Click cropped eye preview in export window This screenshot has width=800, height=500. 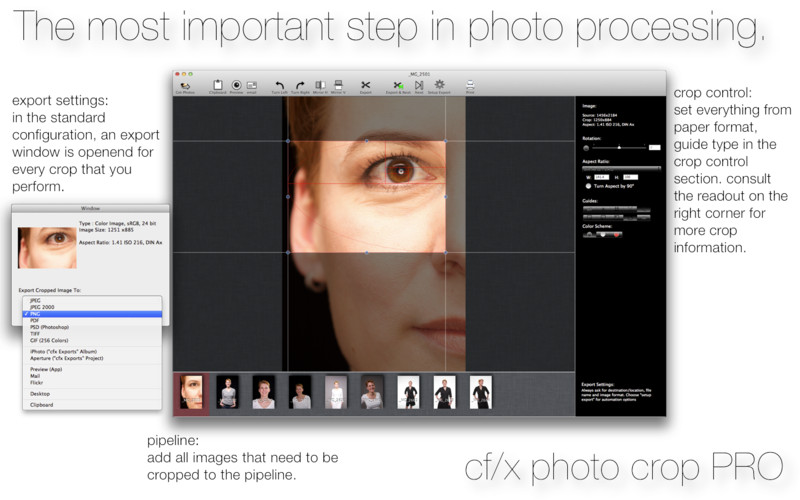(x=47, y=248)
